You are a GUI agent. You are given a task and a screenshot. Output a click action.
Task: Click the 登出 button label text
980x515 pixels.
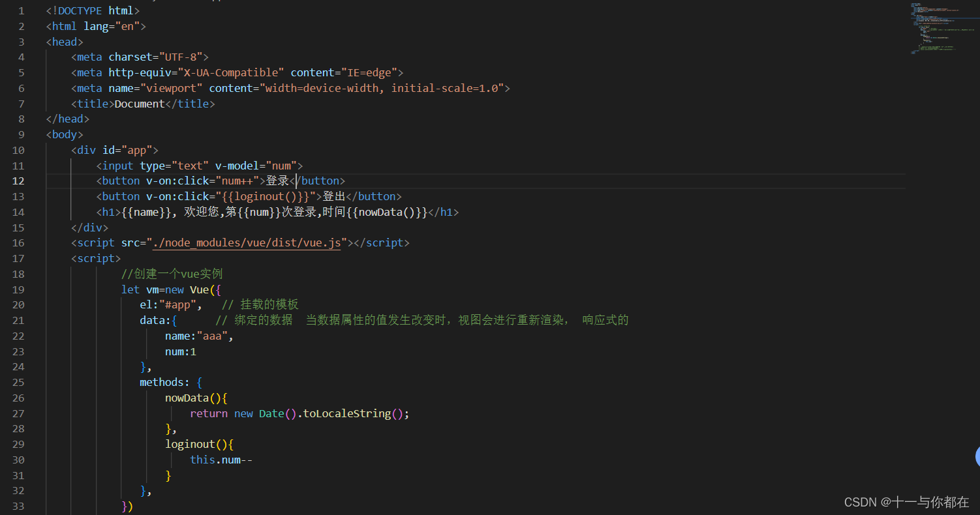point(334,197)
